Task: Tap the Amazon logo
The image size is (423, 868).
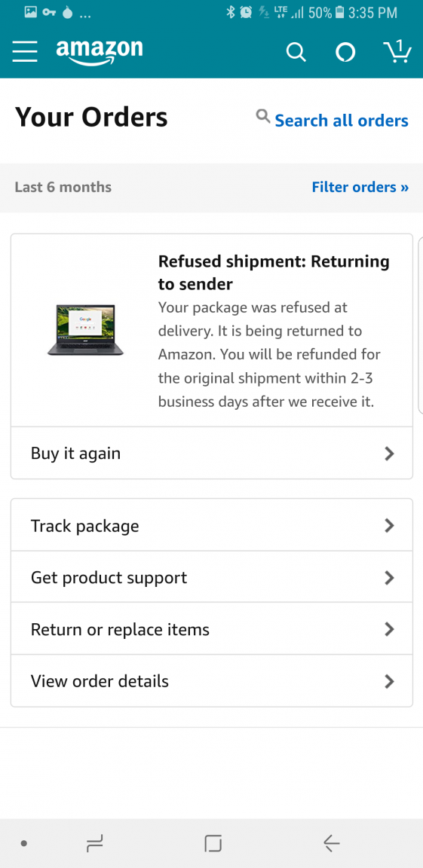Action: click(99, 53)
